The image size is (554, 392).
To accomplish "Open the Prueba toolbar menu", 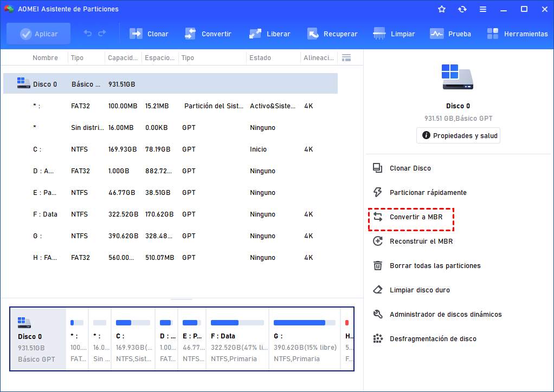I will 450,34.
